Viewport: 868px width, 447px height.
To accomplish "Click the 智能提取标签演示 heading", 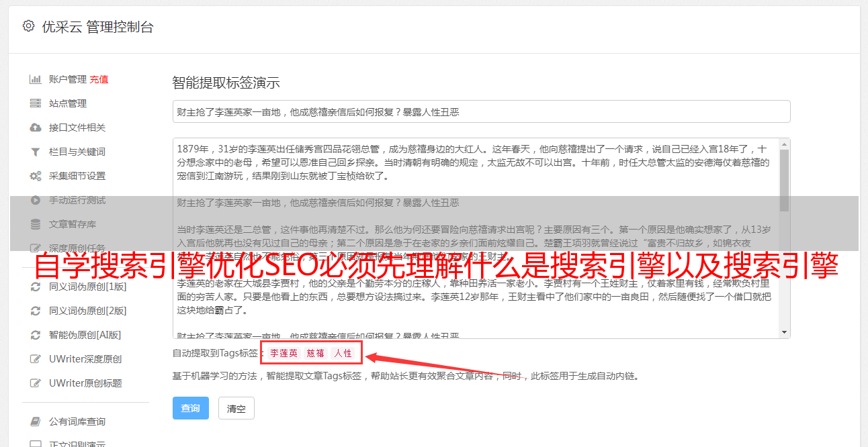I will pyautogui.click(x=226, y=83).
